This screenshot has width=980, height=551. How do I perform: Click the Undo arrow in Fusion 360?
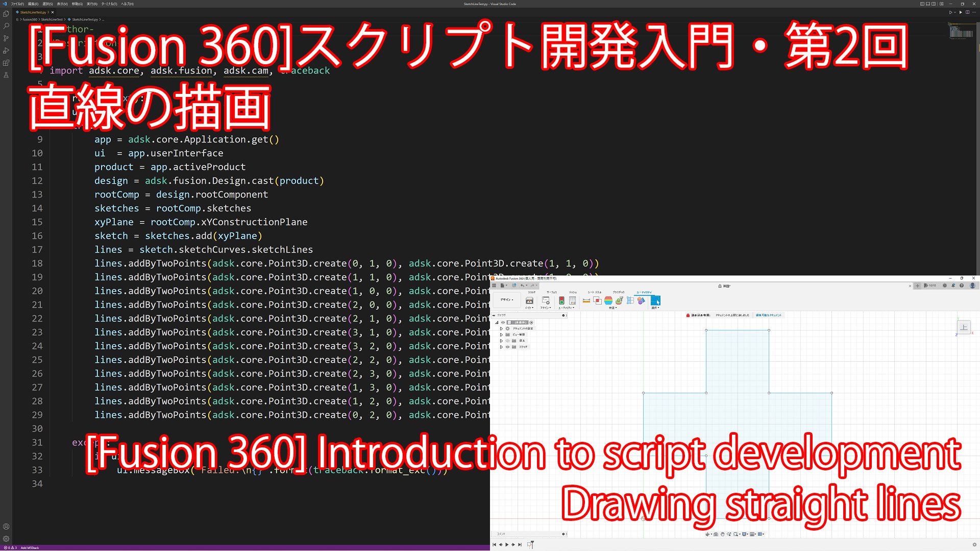[x=522, y=285]
